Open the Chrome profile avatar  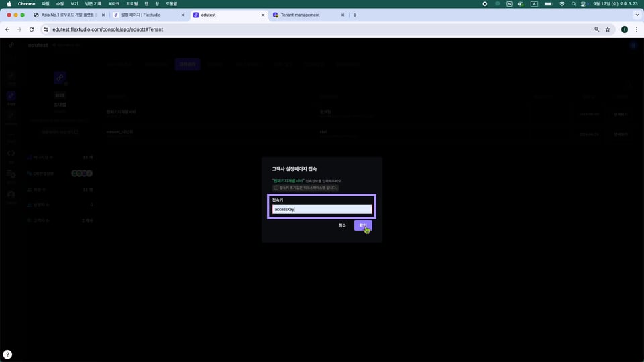coord(625,29)
